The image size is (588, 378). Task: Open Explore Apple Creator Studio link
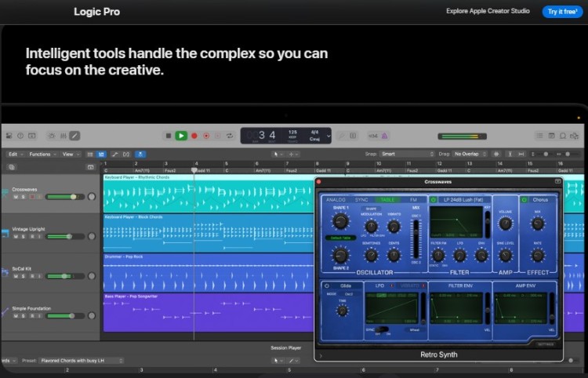pos(488,11)
